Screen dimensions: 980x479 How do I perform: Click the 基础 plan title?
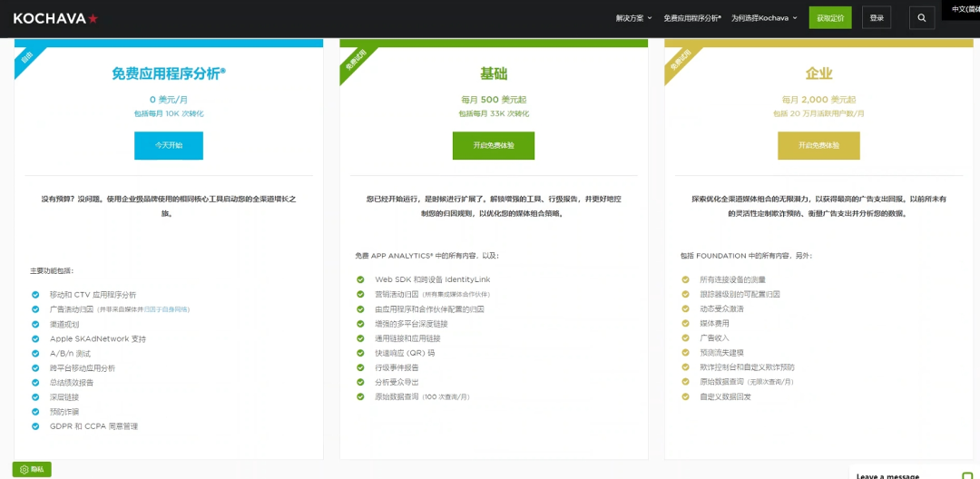pyautogui.click(x=494, y=73)
